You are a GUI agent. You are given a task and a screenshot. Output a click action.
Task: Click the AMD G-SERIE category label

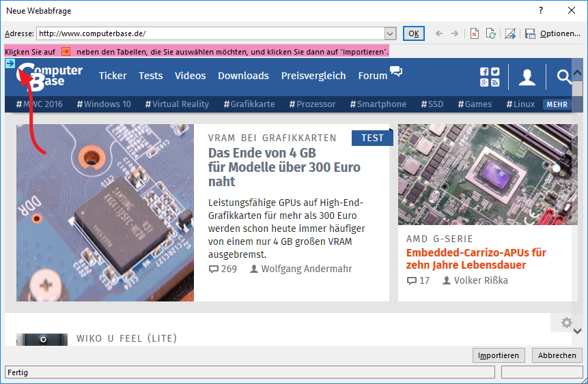[440, 239]
